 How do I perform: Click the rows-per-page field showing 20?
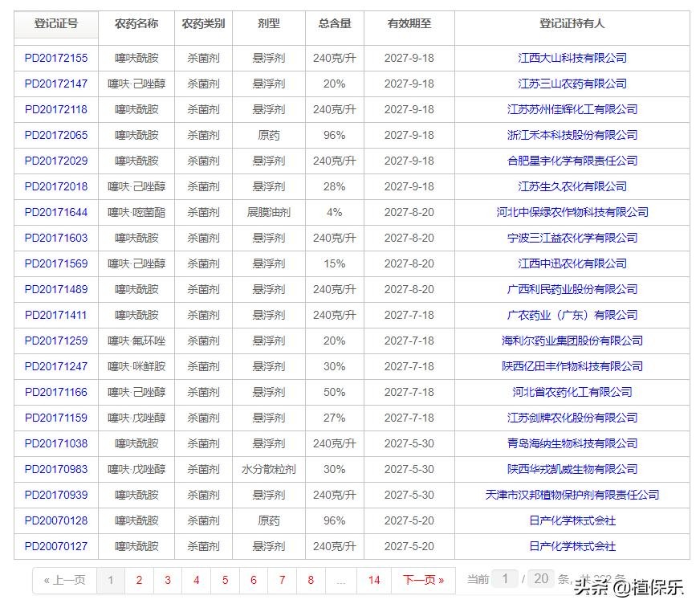pyautogui.click(x=541, y=578)
